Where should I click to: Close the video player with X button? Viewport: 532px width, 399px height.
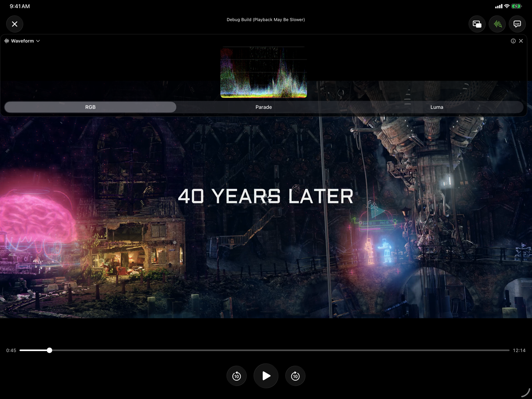coord(15,24)
